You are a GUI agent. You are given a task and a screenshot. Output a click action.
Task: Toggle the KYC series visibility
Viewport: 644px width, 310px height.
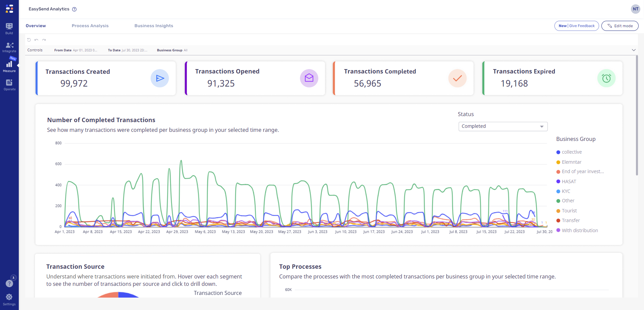click(565, 191)
